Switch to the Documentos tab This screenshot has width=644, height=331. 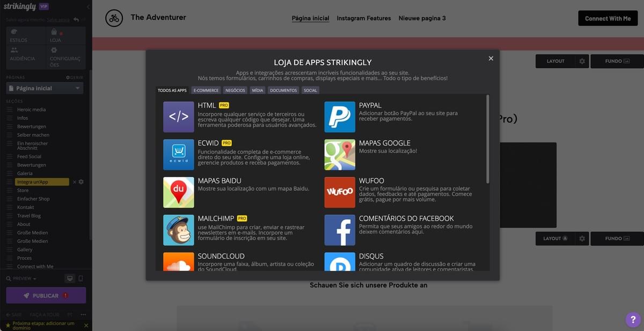pos(283,90)
